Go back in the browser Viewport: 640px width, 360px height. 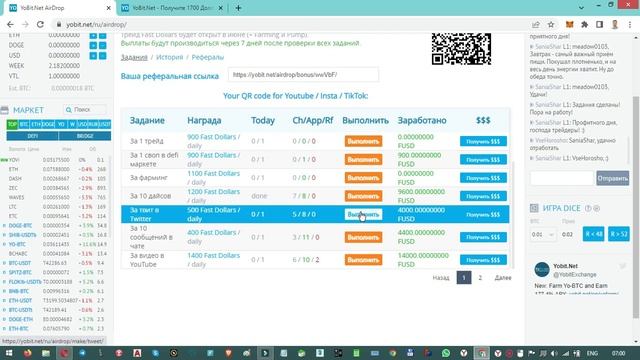pyautogui.click(x=10, y=24)
